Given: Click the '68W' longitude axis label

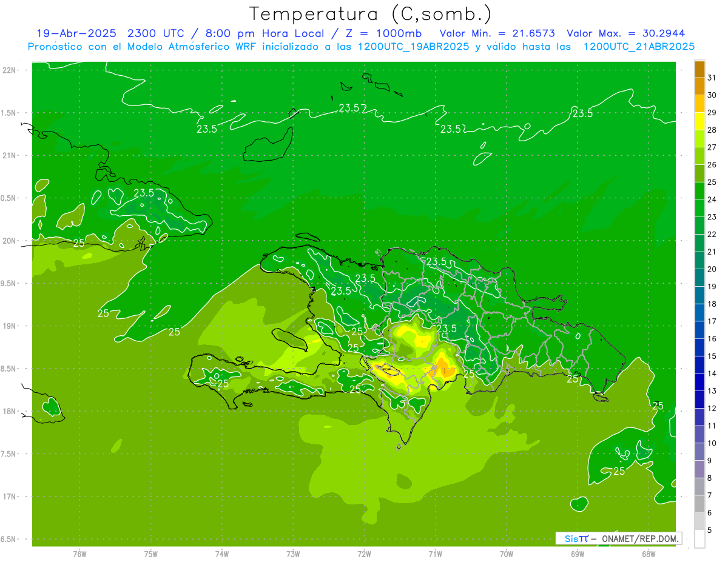Looking at the screenshot, I should tap(649, 554).
